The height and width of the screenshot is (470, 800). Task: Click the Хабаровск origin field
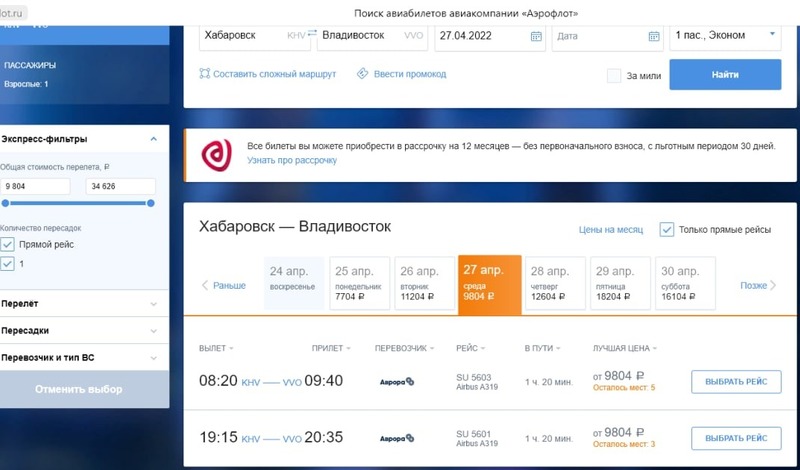(254, 35)
